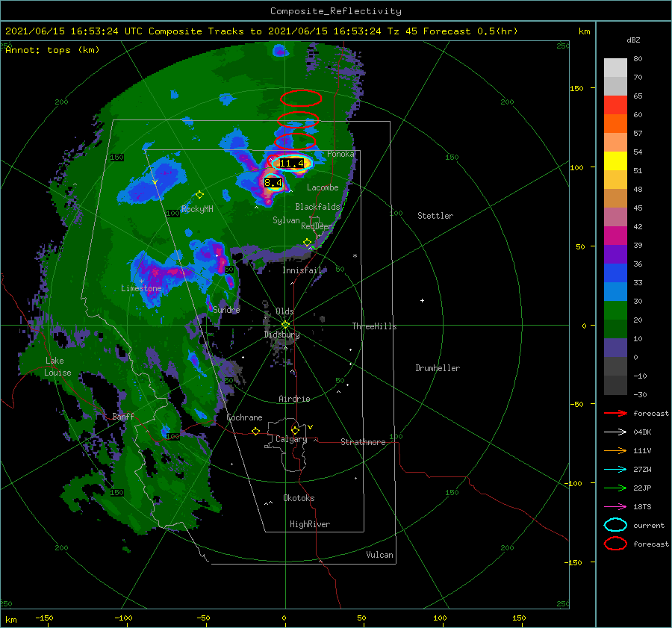Click the Stettler town label
Screen dimensions: 672x628
pos(435,216)
